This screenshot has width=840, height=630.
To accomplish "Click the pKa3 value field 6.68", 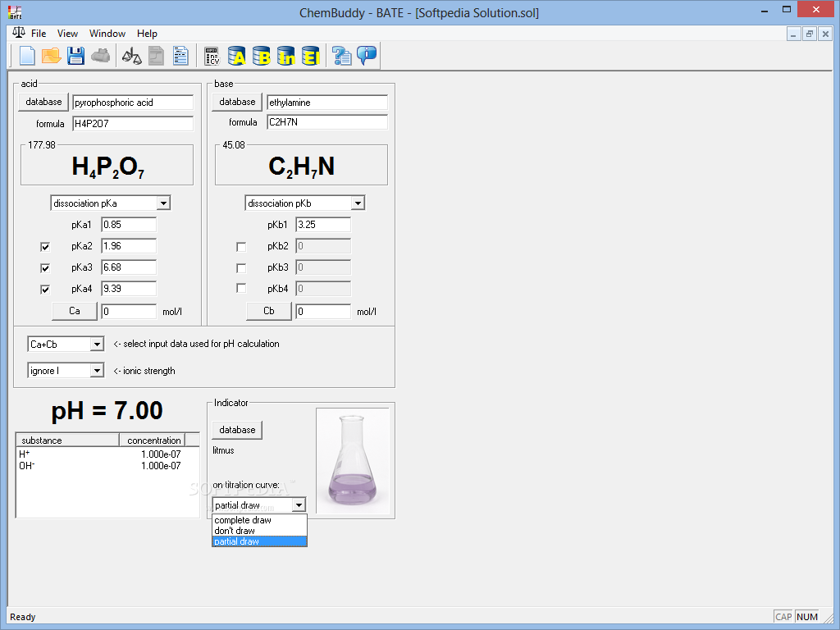I will 129,267.
